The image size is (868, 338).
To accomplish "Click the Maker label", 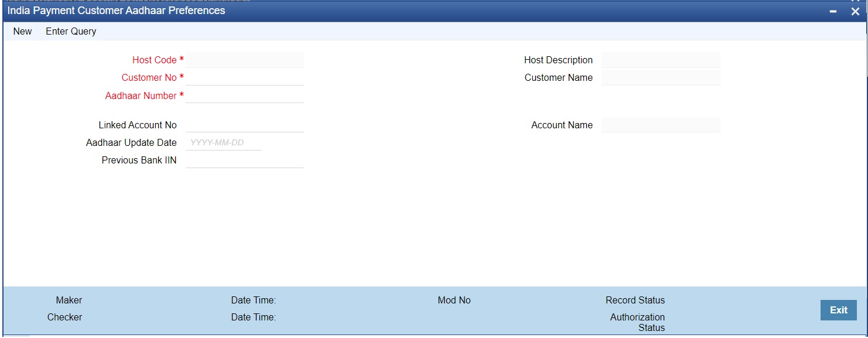I will 69,300.
